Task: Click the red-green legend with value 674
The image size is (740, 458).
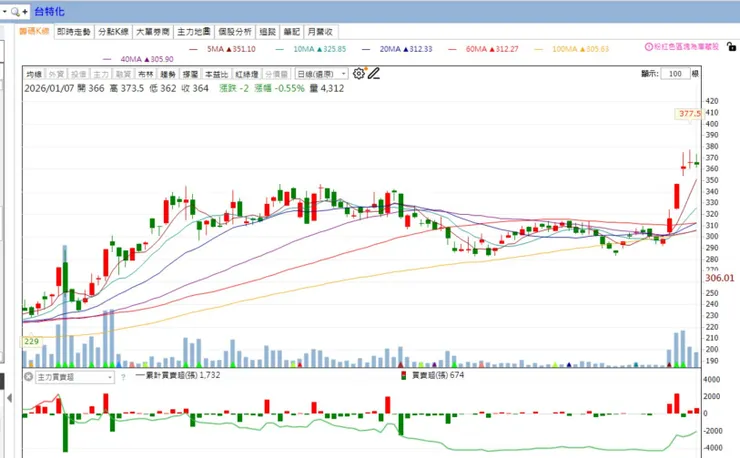Action: (433, 375)
